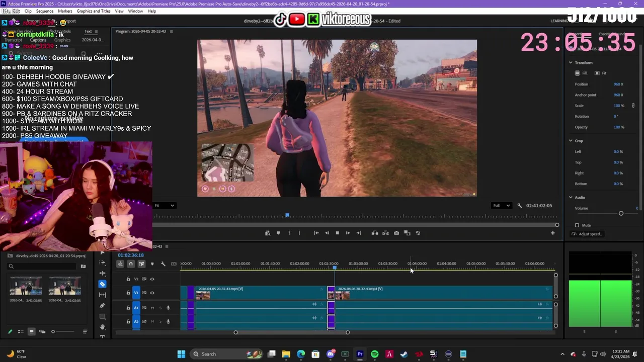Select the Slip tool in the toolbox
Image resolution: width=644 pixels, height=362 pixels.
coord(103,295)
